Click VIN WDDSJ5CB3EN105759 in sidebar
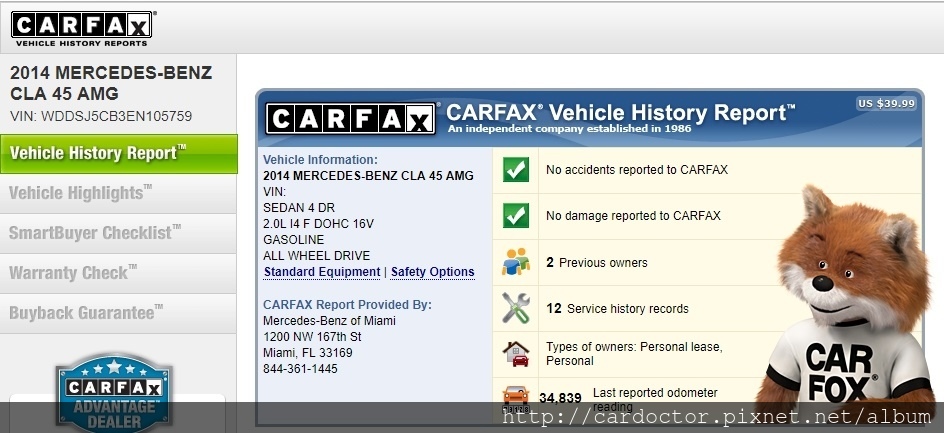This screenshot has width=944, height=433. point(101,116)
